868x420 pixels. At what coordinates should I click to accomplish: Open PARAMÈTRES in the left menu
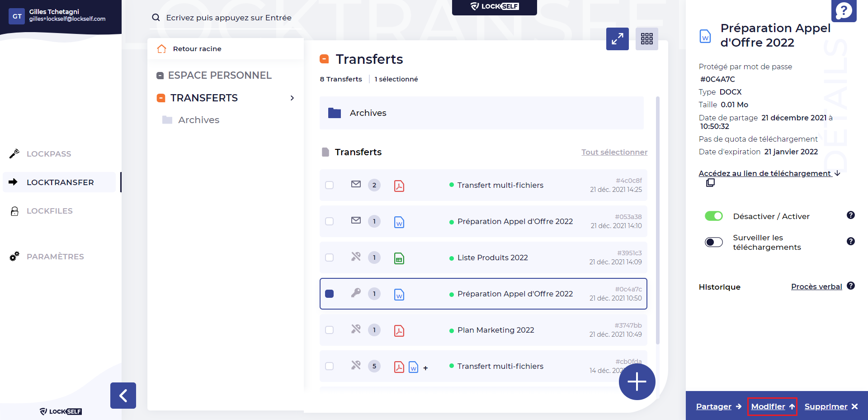[x=55, y=257]
